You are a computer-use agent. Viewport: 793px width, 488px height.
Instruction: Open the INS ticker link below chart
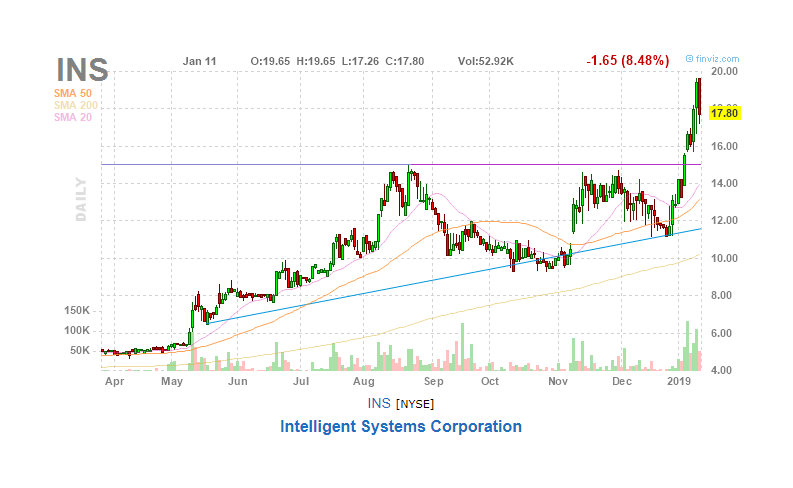pyautogui.click(x=379, y=403)
